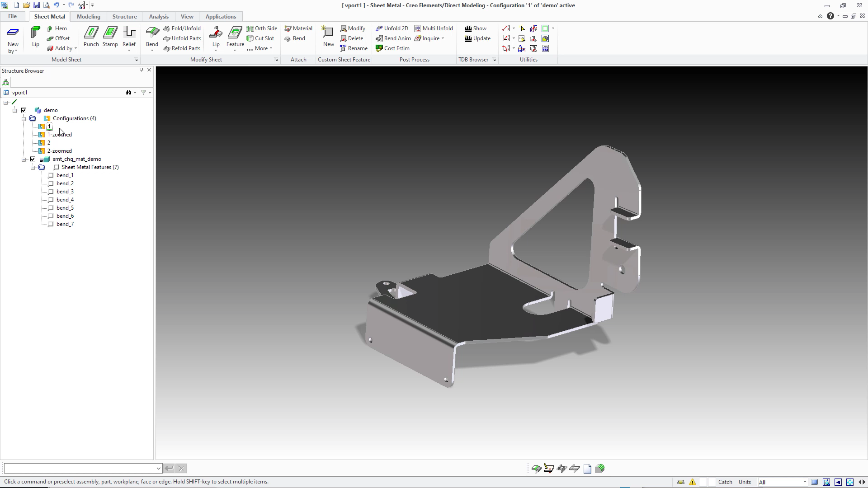Click Multi Unfold command
Viewport: 868px width, 488px height.
pyautogui.click(x=434, y=28)
